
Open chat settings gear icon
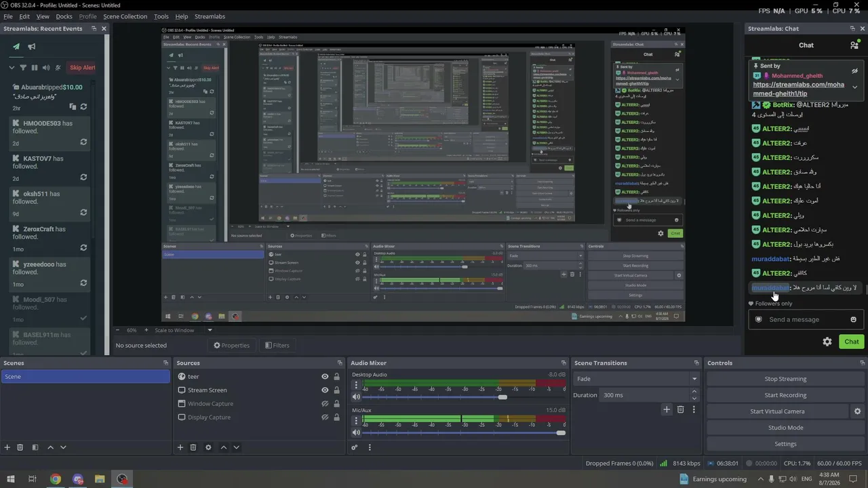(x=827, y=342)
